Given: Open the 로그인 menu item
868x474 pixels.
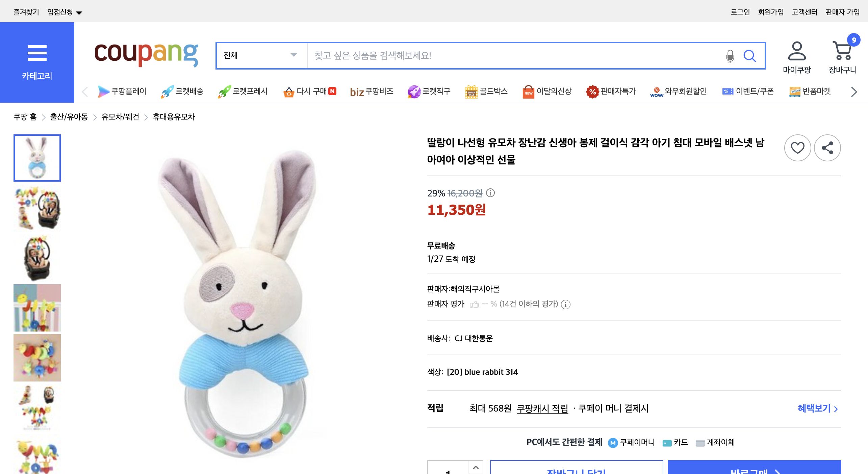Looking at the screenshot, I should (740, 11).
